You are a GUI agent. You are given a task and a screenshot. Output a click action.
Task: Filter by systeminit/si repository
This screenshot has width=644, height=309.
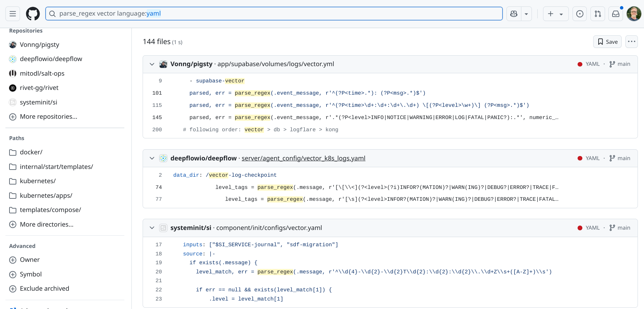coord(38,102)
